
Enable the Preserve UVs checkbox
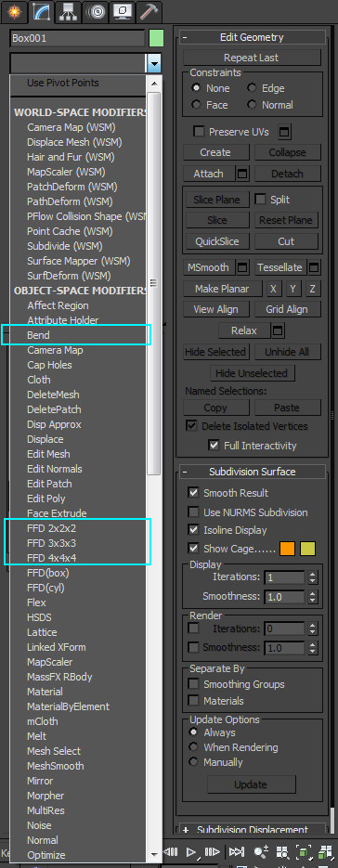point(199,132)
